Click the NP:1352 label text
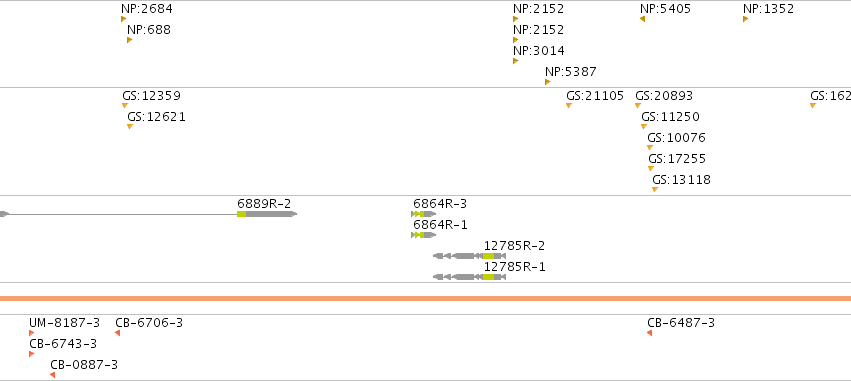 (x=769, y=9)
